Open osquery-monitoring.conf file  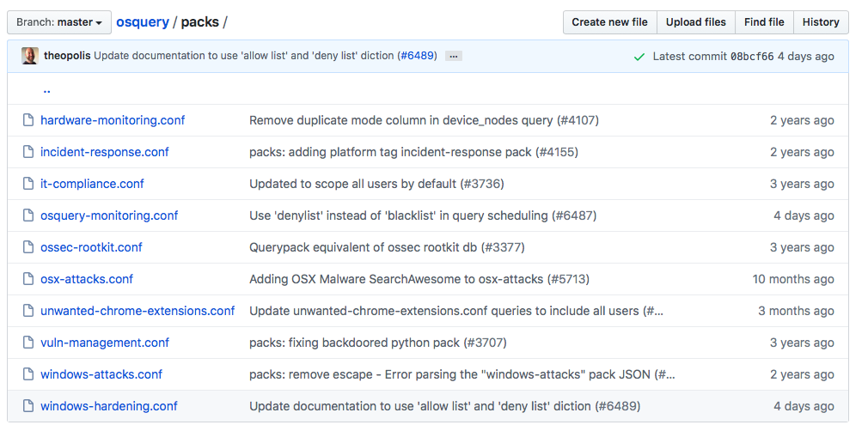point(109,215)
